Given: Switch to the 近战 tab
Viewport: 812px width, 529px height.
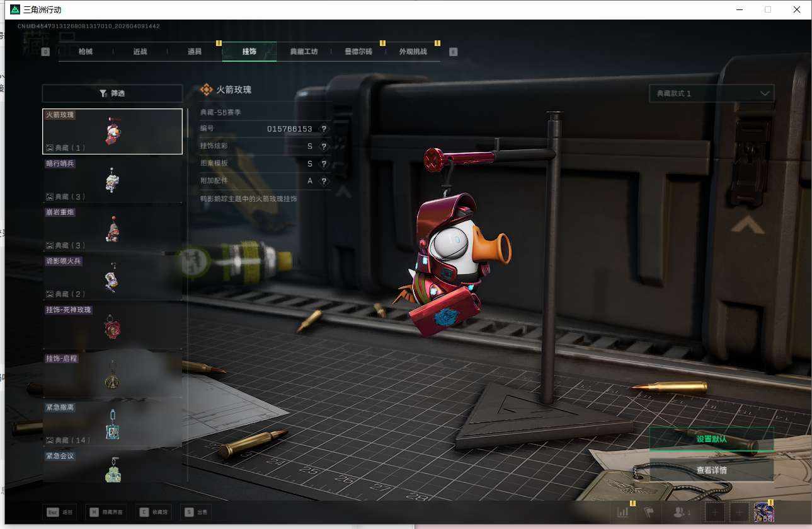Looking at the screenshot, I should (x=140, y=52).
